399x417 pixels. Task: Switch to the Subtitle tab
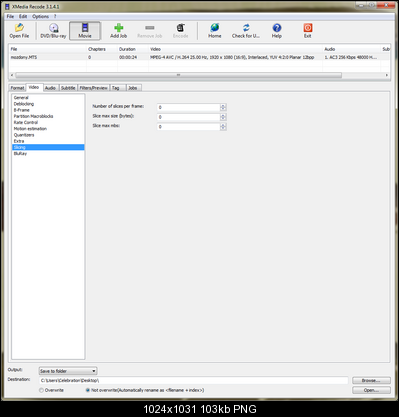point(68,88)
